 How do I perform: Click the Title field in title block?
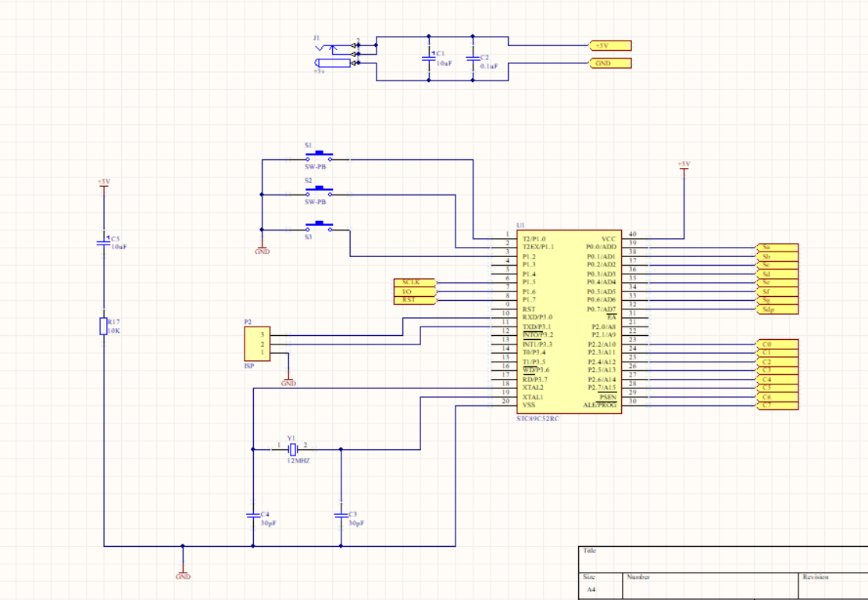coord(723,559)
